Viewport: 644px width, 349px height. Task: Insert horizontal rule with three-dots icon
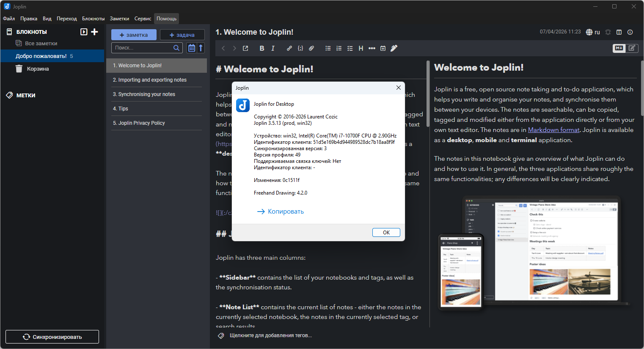coord(372,48)
